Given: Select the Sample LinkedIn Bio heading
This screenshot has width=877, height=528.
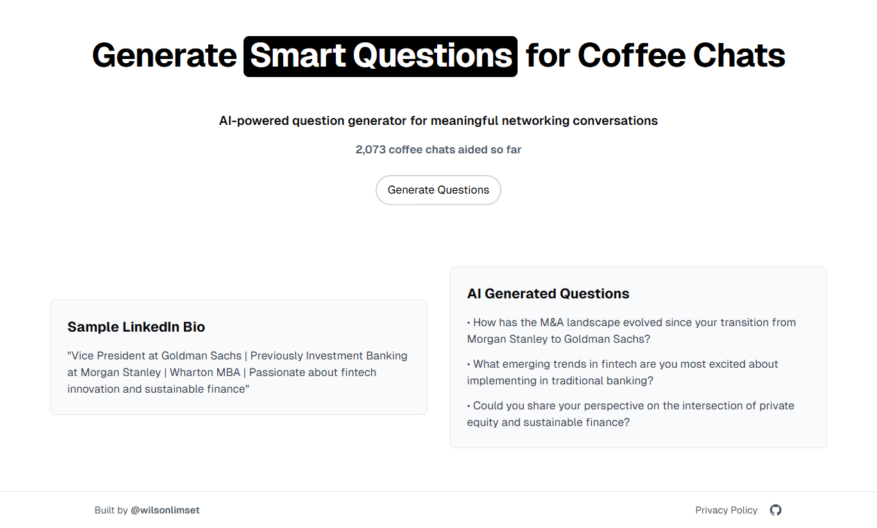Looking at the screenshot, I should pos(136,327).
